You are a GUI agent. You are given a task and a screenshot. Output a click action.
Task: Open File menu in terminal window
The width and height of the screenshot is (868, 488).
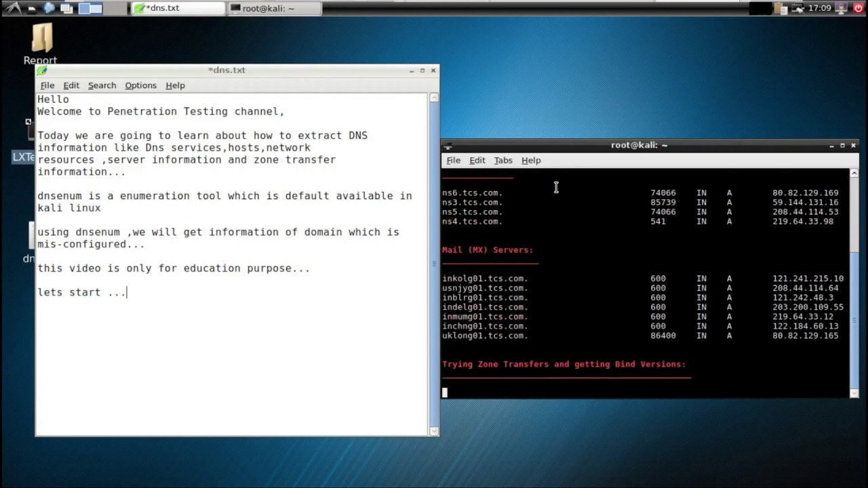[453, 161]
